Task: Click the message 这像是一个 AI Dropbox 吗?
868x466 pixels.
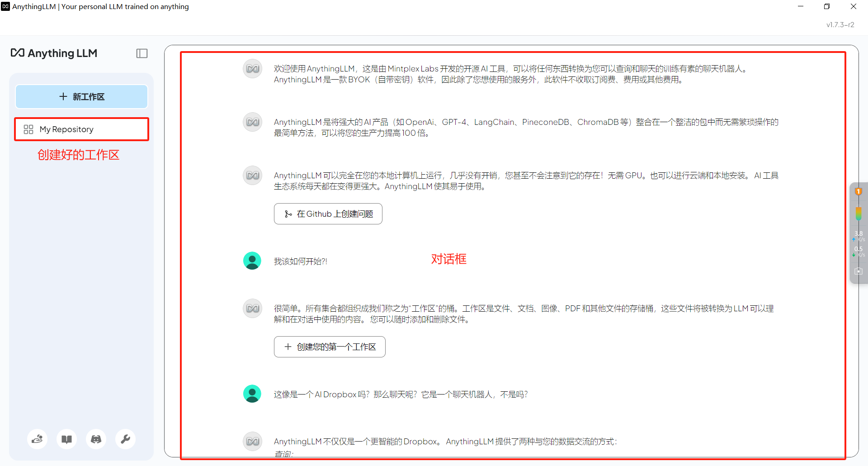Action: 401,395
